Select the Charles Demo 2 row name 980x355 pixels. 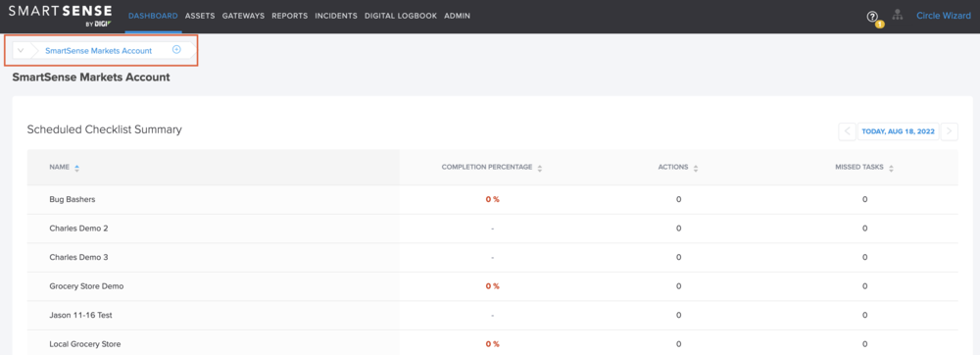point(78,228)
